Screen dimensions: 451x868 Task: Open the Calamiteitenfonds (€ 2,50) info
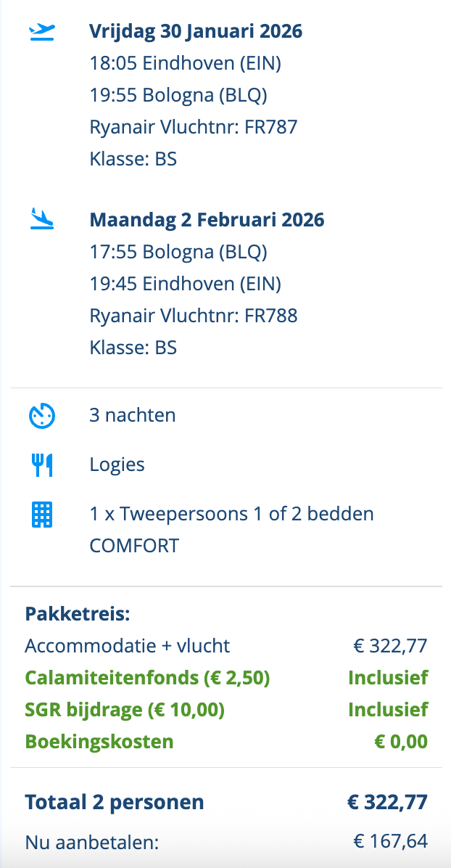click(x=147, y=679)
